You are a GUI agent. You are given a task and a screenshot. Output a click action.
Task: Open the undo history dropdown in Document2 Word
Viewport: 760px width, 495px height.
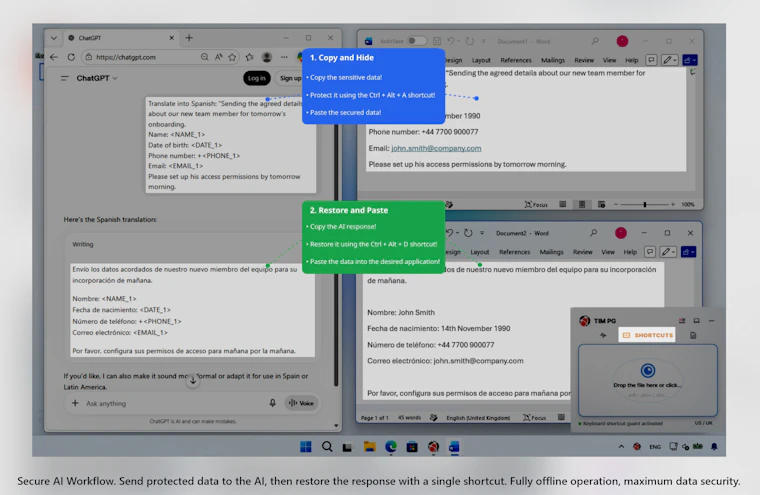[458, 233]
